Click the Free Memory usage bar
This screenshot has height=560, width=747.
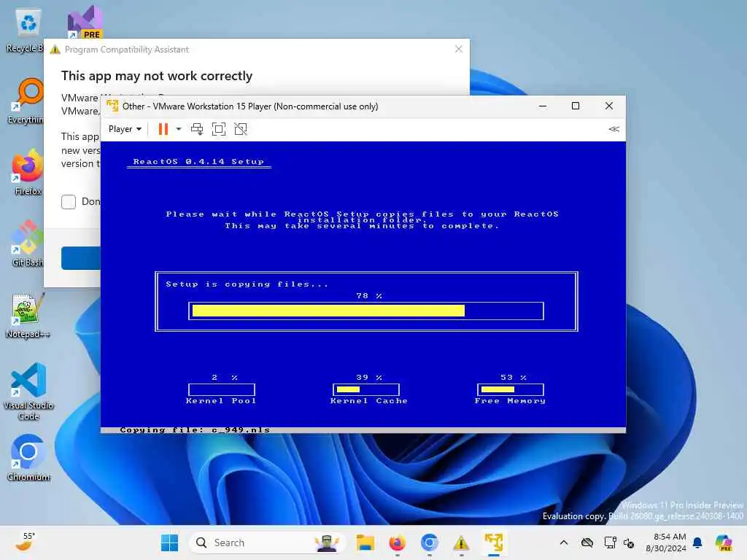(x=510, y=389)
